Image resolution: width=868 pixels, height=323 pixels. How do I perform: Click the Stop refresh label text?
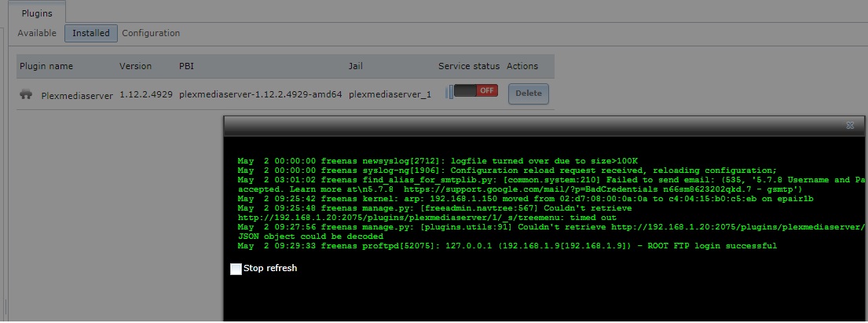pos(270,269)
